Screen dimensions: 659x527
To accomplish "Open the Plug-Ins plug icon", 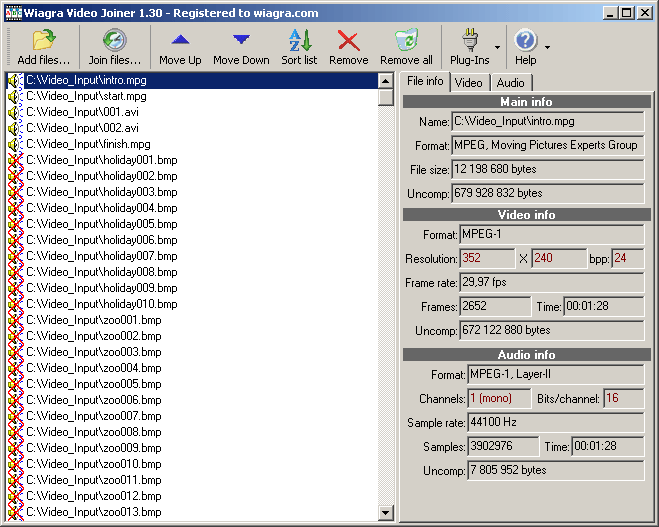I will pyautogui.click(x=470, y=40).
